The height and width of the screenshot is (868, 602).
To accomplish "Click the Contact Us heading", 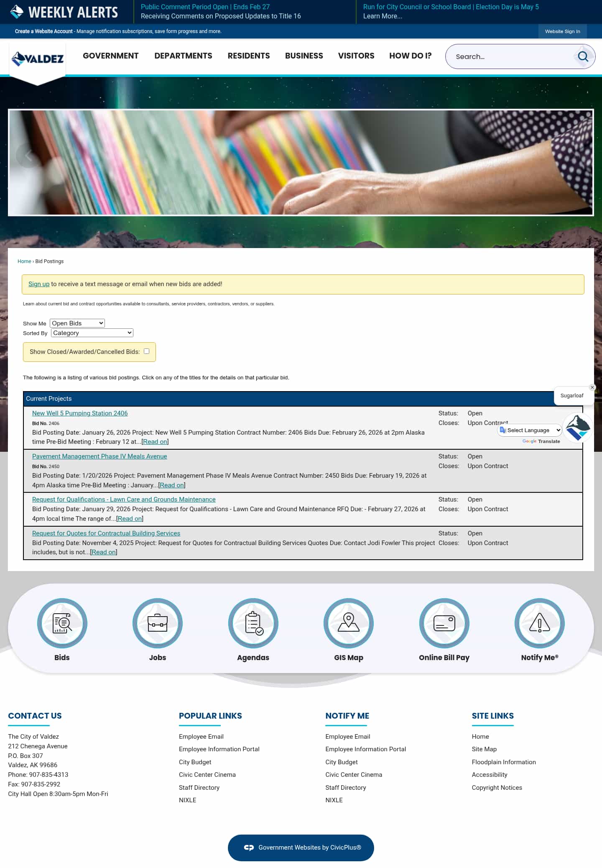I will tap(35, 716).
